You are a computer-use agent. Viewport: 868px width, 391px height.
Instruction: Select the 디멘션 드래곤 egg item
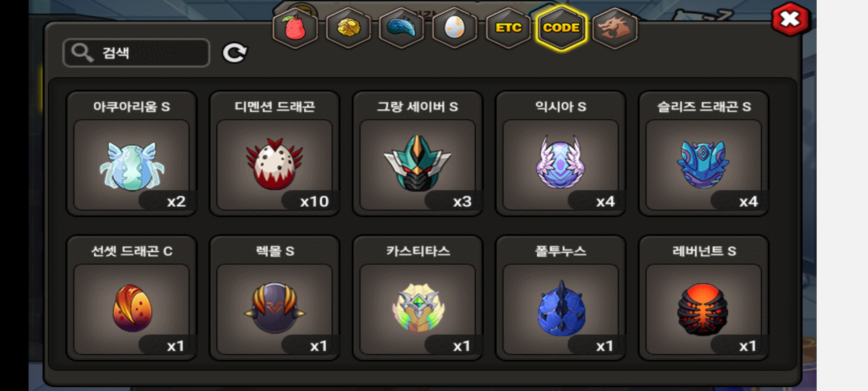click(x=275, y=154)
